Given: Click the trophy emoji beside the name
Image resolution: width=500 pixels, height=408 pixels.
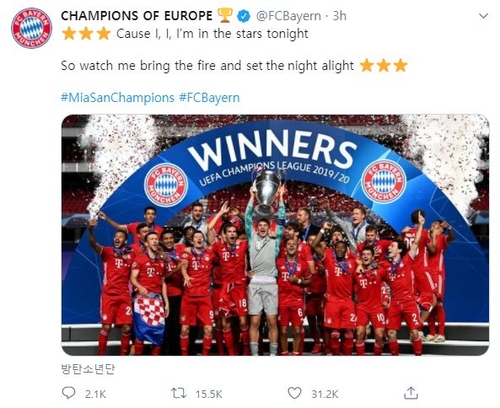Looking at the screenshot, I should [225, 15].
